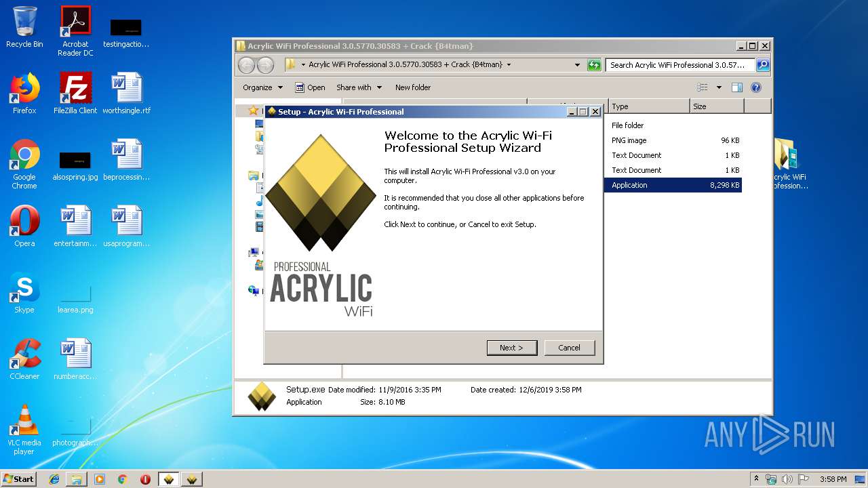The width and height of the screenshot is (868, 488).
Task: Select the usaprogram… document on desktop
Action: [127, 226]
